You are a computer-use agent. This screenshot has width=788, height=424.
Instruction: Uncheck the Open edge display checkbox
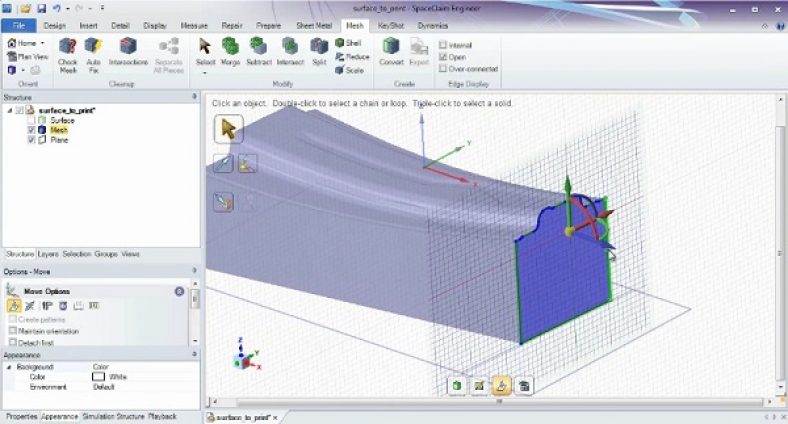[443, 57]
